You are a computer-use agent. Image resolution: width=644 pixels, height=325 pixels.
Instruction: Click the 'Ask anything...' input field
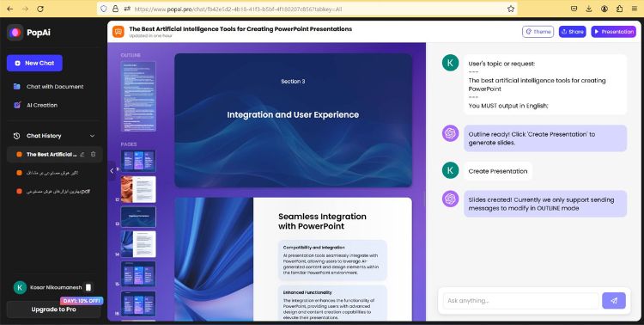(520, 301)
